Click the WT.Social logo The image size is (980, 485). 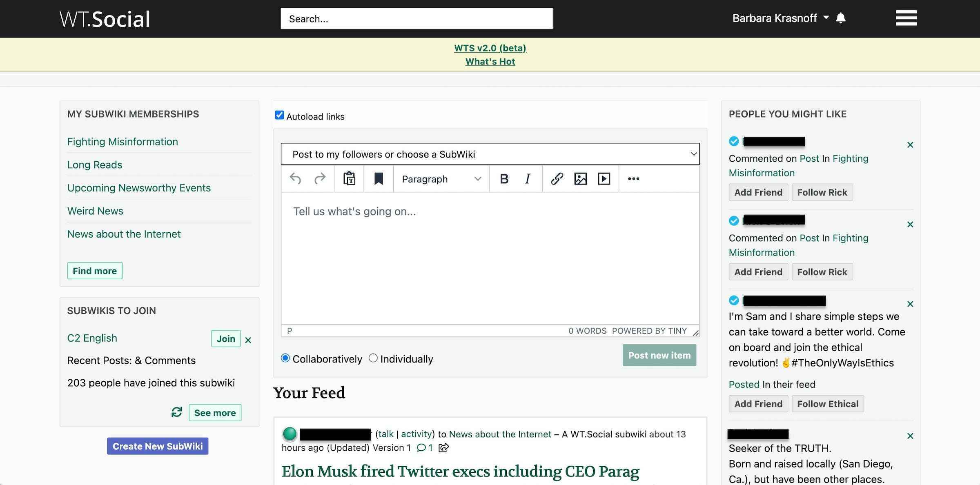pos(105,19)
